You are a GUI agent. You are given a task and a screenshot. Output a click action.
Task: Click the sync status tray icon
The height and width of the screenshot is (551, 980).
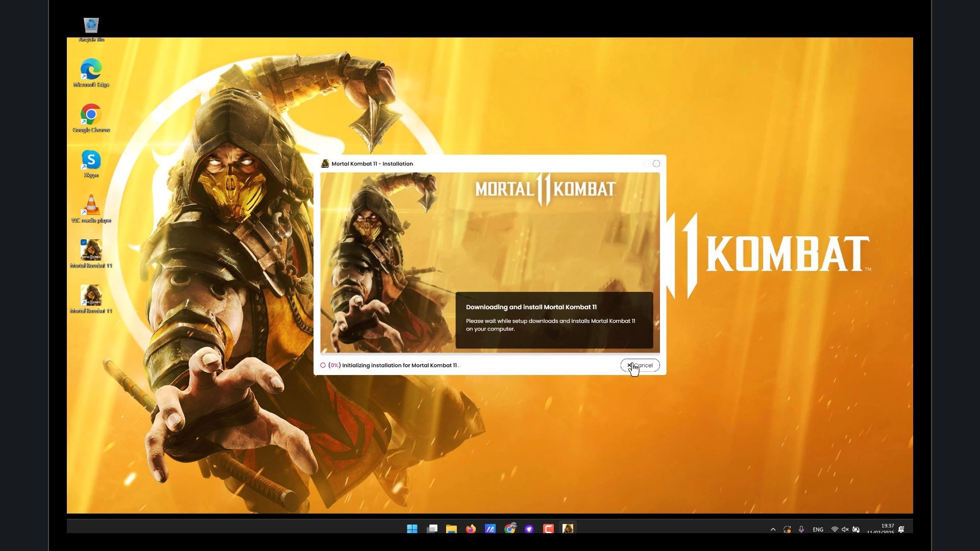[787, 530]
